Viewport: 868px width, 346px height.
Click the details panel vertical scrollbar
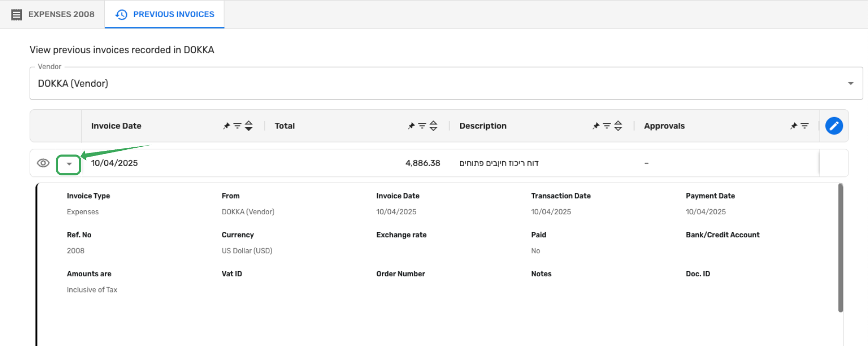(x=840, y=248)
